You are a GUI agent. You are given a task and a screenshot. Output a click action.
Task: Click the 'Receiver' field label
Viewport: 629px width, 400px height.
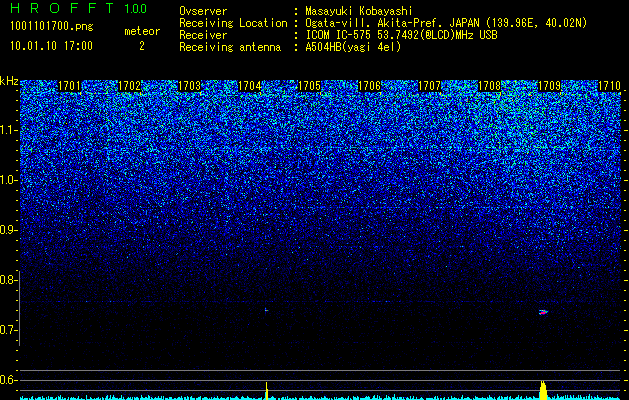tap(203, 35)
